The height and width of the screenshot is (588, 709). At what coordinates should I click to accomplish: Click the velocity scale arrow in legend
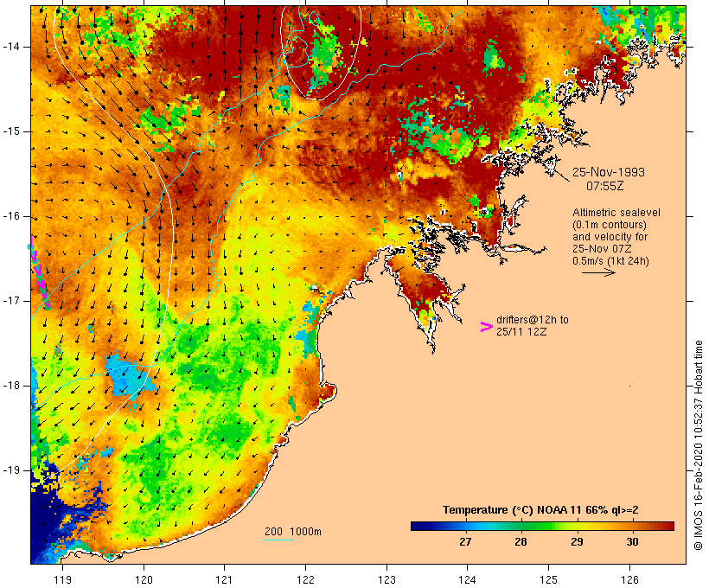(598, 272)
